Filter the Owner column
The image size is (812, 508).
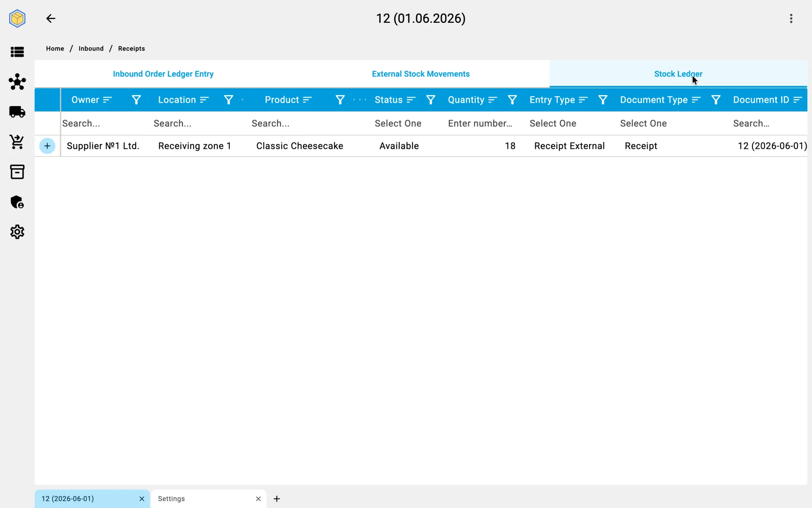[x=136, y=100]
